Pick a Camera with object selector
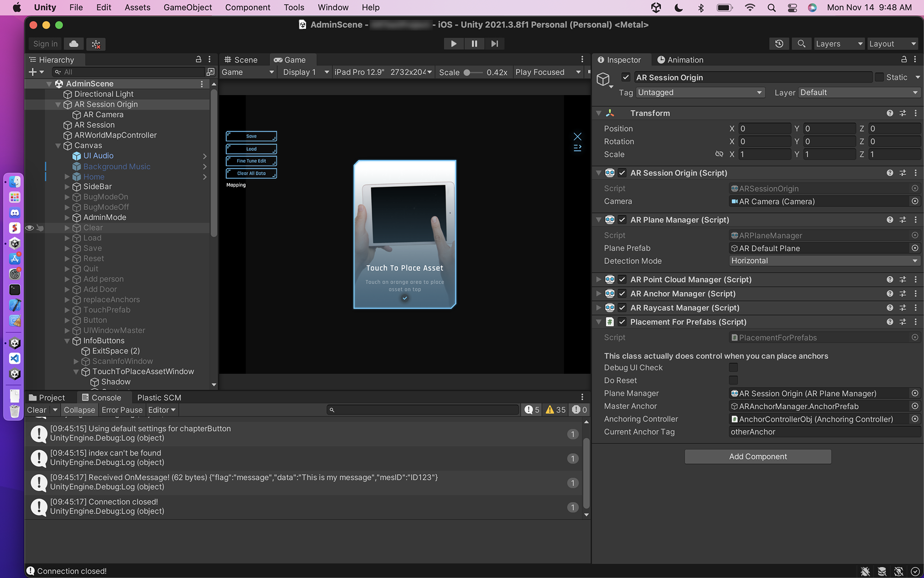 [915, 201]
